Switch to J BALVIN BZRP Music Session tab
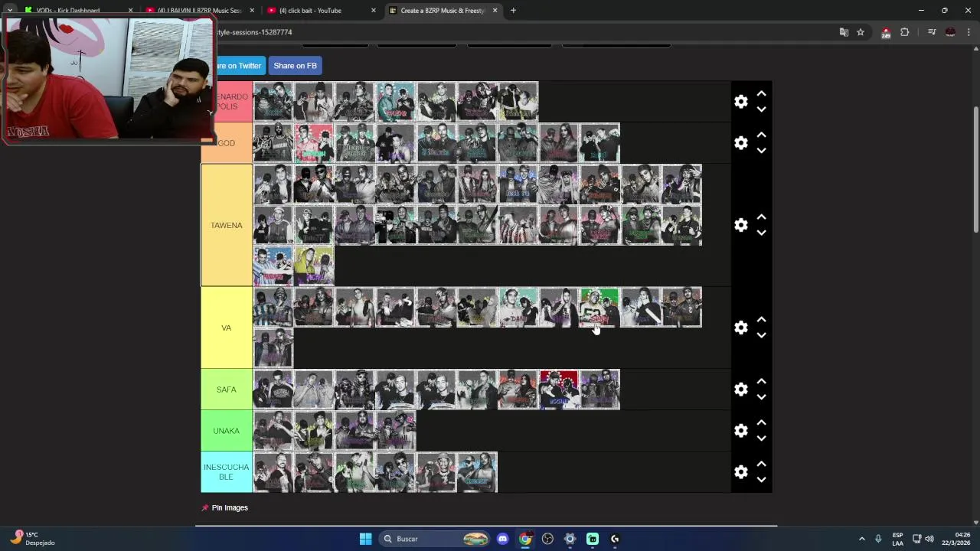 (199, 11)
